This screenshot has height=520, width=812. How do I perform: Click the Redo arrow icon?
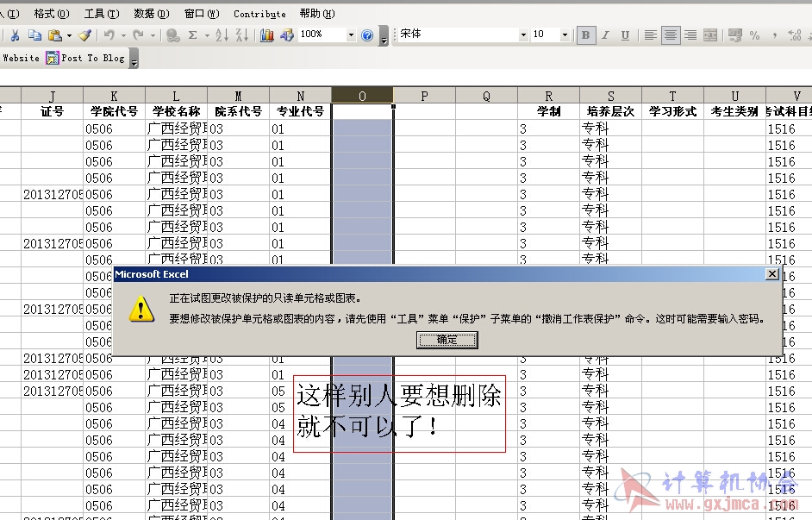click(x=138, y=35)
